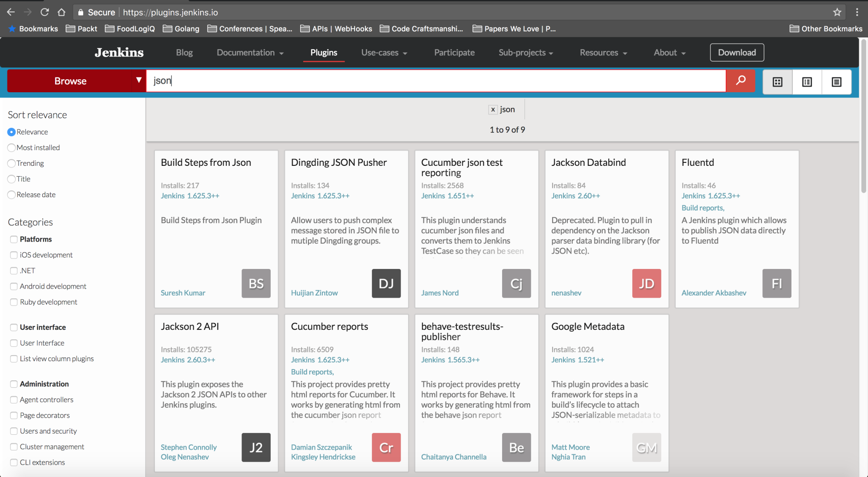Switch to tiles grid view icon
The image size is (868, 477).
click(x=778, y=82)
